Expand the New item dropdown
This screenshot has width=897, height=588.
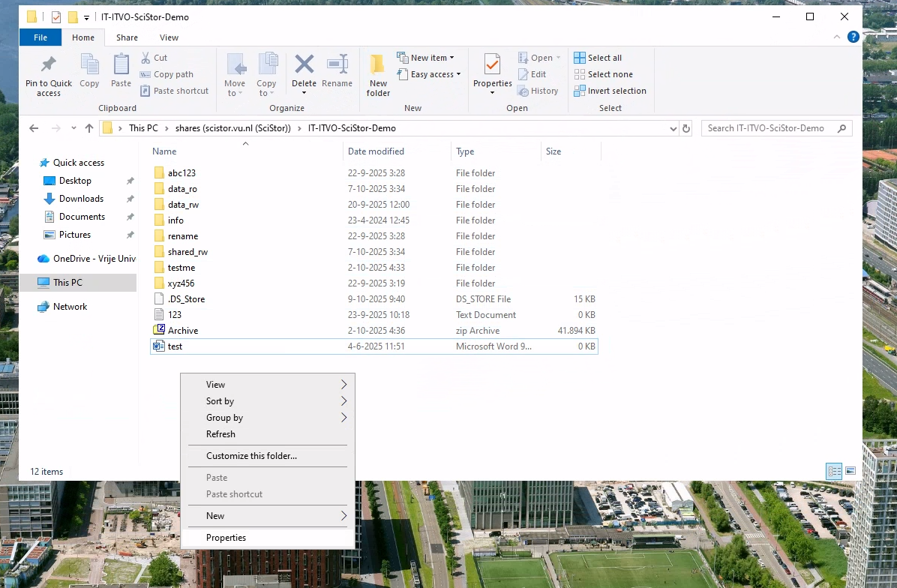point(427,57)
